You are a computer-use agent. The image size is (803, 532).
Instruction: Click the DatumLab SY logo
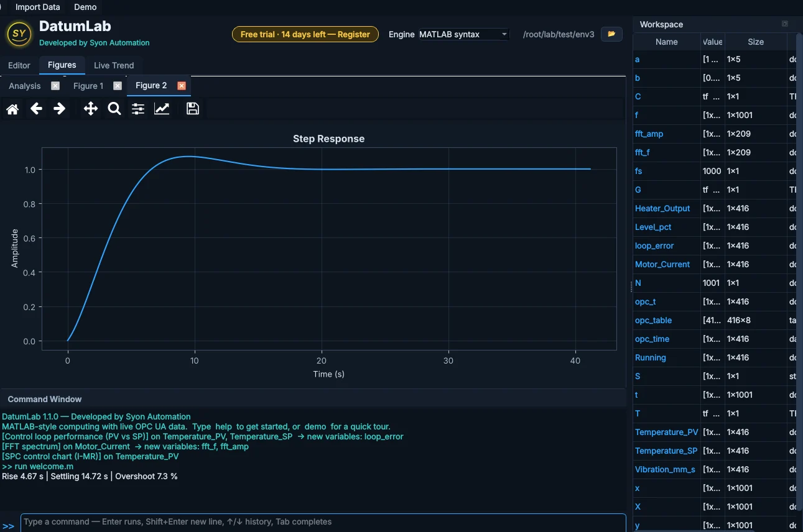click(x=19, y=34)
